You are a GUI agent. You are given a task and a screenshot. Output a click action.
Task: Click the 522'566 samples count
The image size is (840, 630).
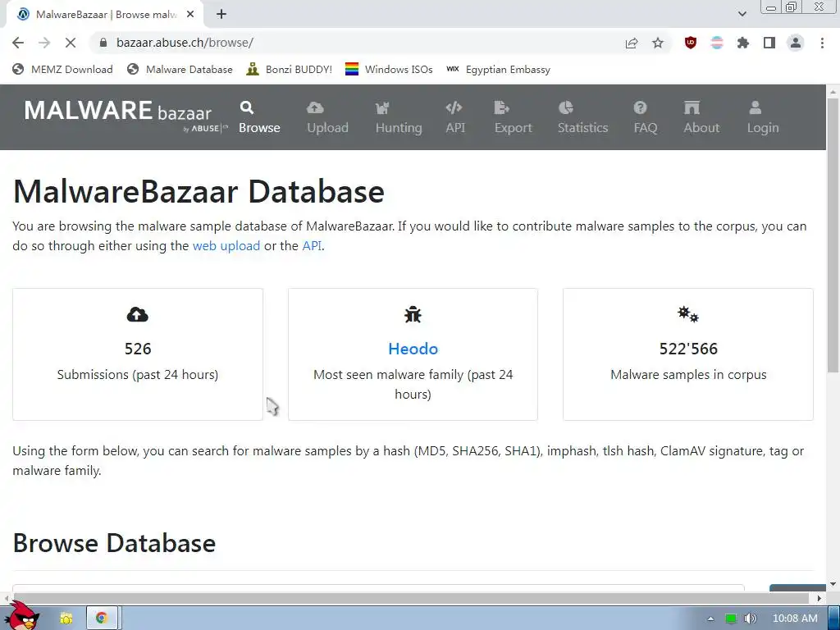[688, 349]
